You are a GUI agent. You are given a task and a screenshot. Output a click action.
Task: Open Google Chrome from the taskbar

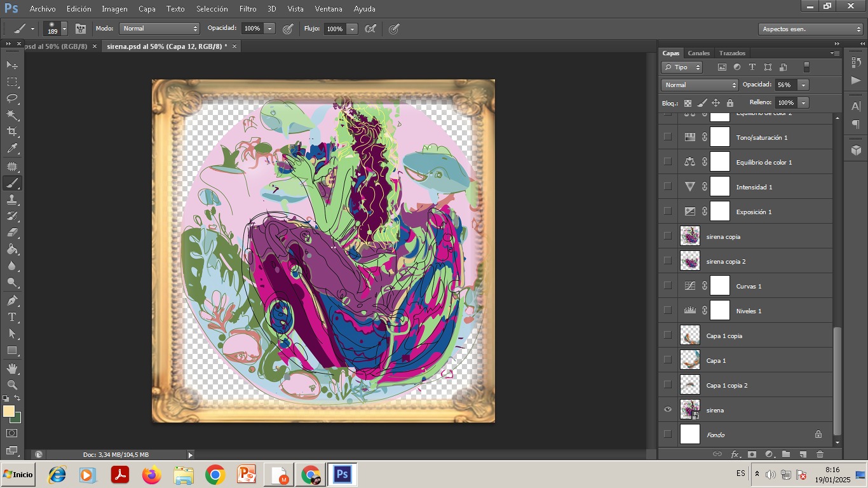pyautogui.click(x=215, y=475)
